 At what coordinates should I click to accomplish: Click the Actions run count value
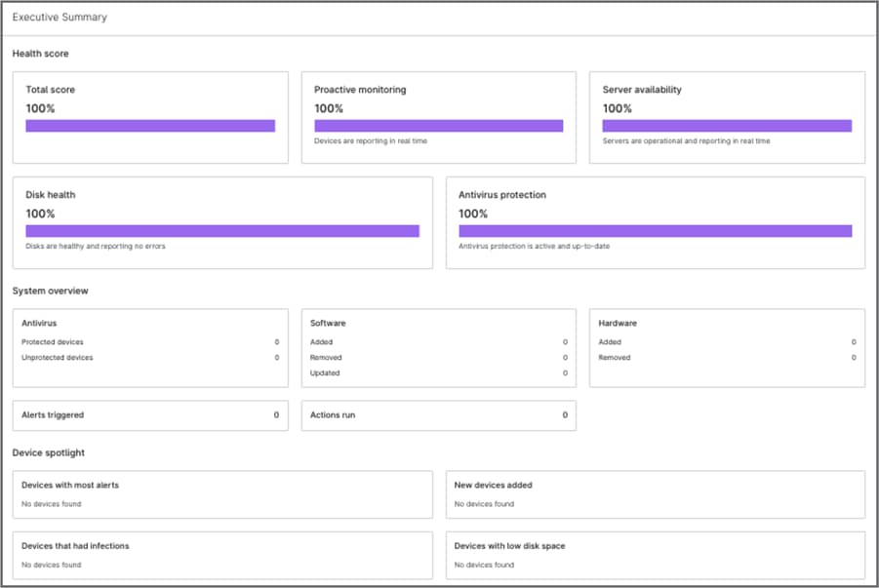565,415
